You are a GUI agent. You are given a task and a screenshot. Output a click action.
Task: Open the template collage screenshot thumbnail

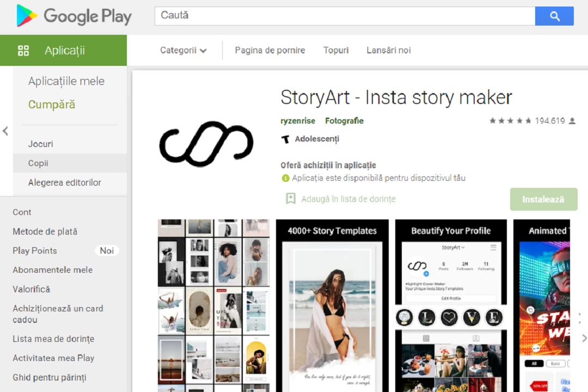click(214, 306)
